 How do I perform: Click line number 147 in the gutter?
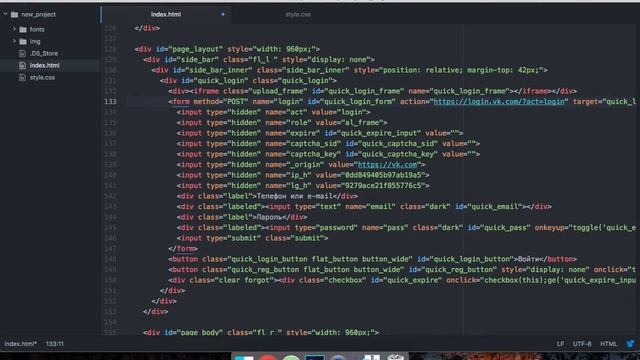[110, 249]
